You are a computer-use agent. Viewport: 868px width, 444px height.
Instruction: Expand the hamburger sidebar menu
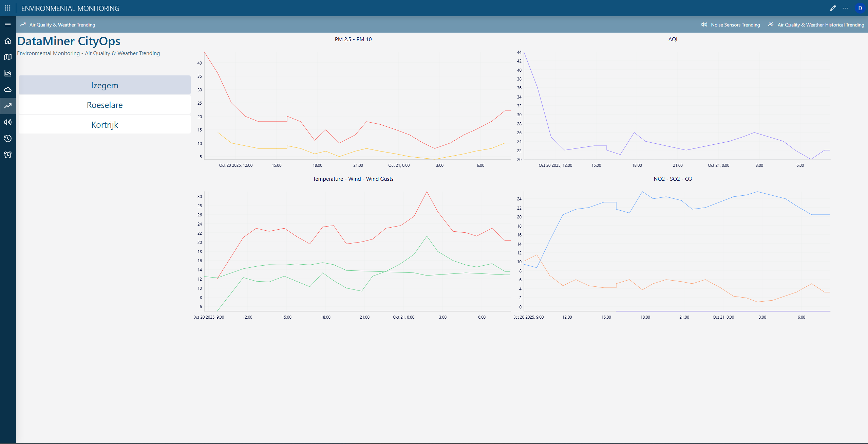point(8,25)
